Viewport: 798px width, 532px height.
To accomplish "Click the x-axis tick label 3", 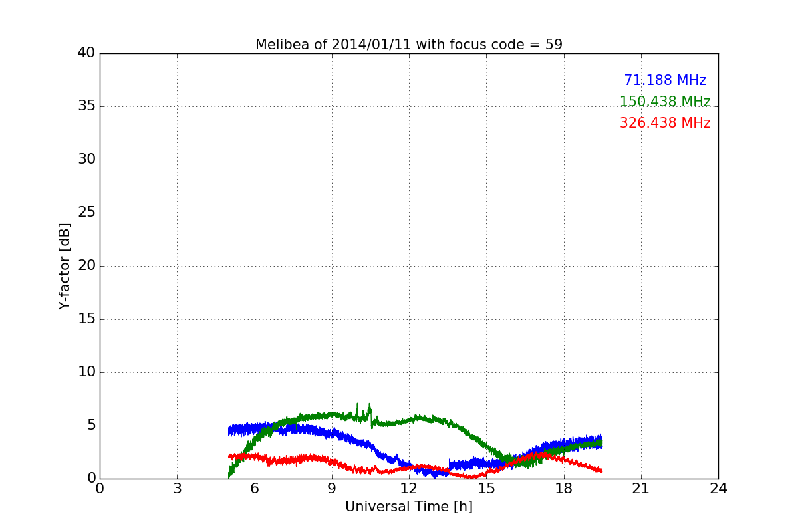I will (x=177, y=489).
